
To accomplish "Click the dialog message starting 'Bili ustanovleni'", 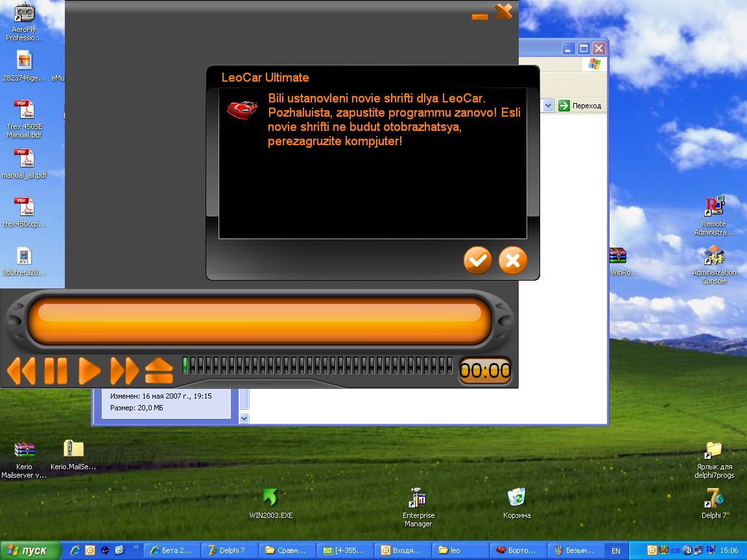I will coord(394,119).
